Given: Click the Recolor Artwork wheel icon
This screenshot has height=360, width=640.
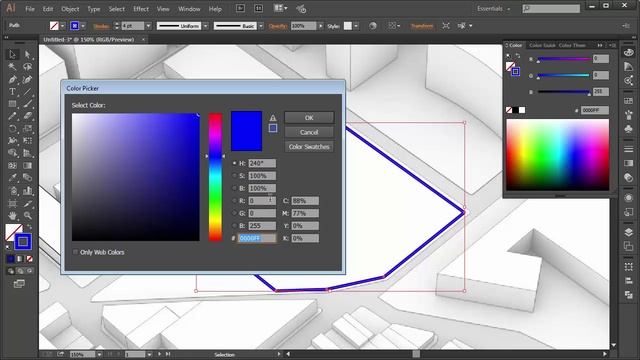Looking at the screenshot, I should pyautogui.click(x=373, y=26).
